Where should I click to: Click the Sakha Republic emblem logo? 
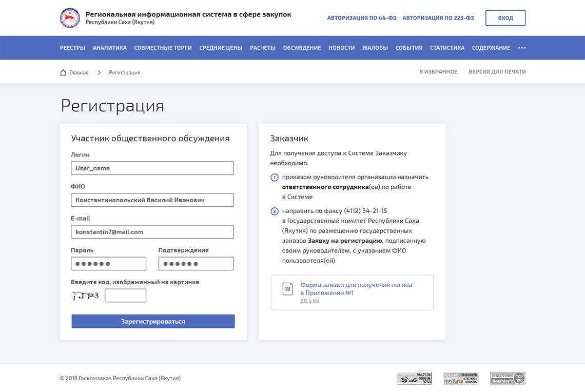pyautogui.click(x=70, y=18)
